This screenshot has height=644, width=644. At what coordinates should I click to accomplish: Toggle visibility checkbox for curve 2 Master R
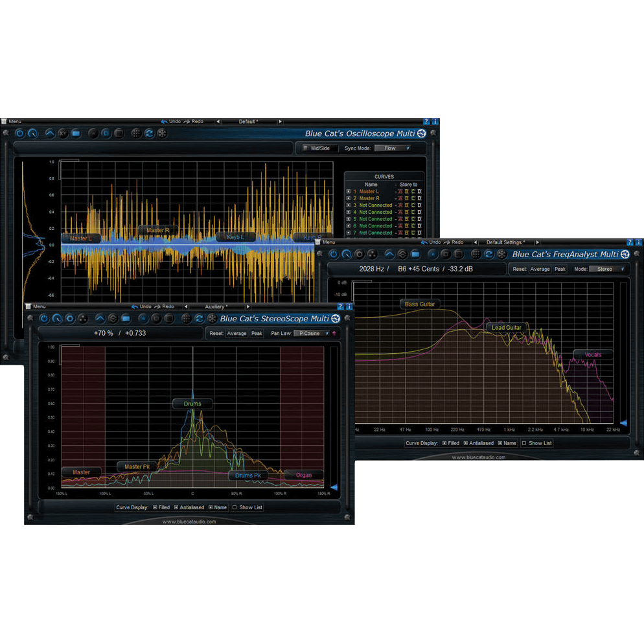(x=349, y=198)
